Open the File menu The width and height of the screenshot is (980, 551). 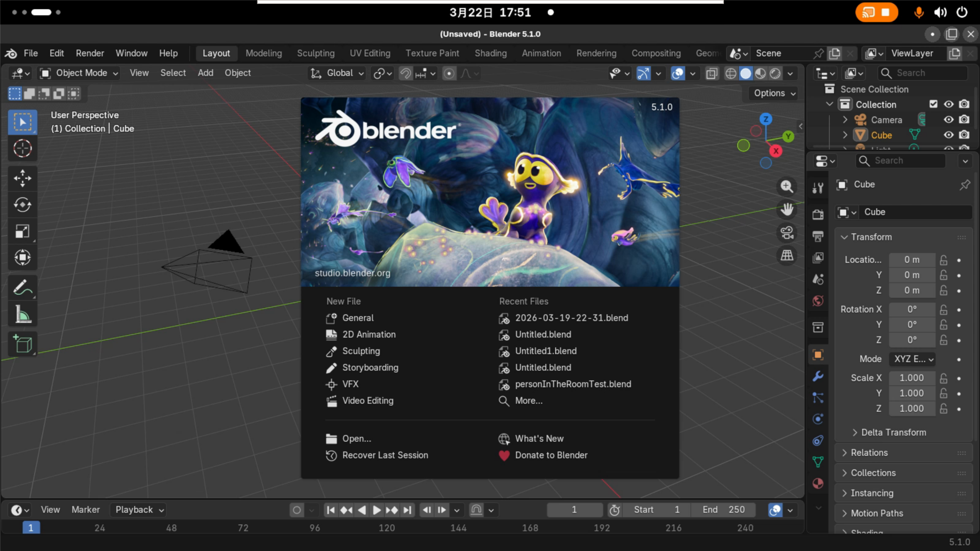pyautogui.click(x=31, y=53)
